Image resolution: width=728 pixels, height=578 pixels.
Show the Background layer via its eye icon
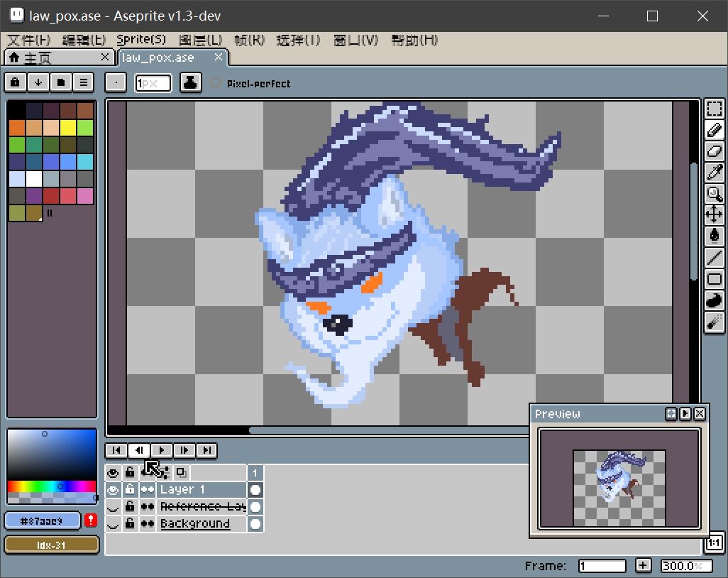coord(112,524)
